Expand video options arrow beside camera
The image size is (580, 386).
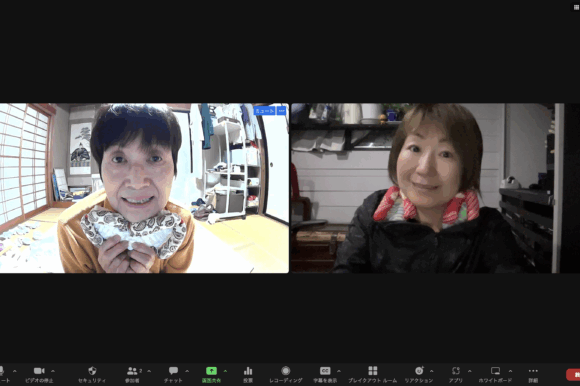click(x=53, y=371)
